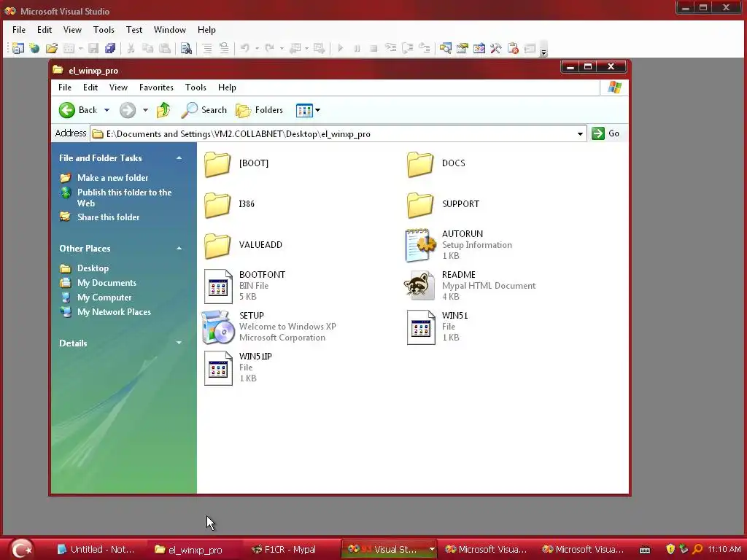Open My Documents from Other Places
The width and height of the screenshot is (747, 560).
point(107,283)
